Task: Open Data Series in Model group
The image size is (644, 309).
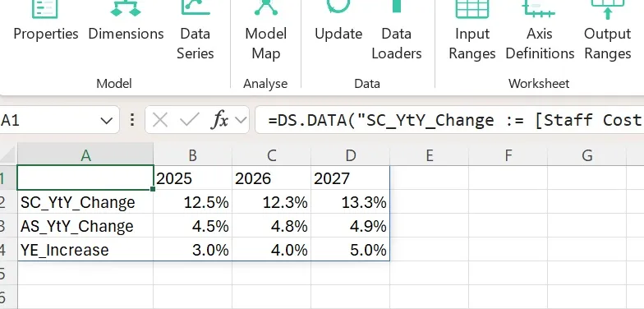Action: [x=195, y=31]
